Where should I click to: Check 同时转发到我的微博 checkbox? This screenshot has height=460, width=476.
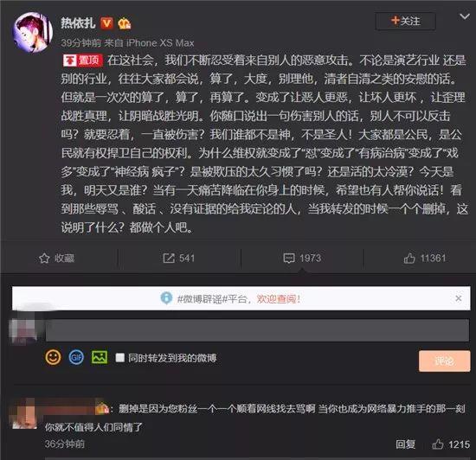tap(120, 357)
